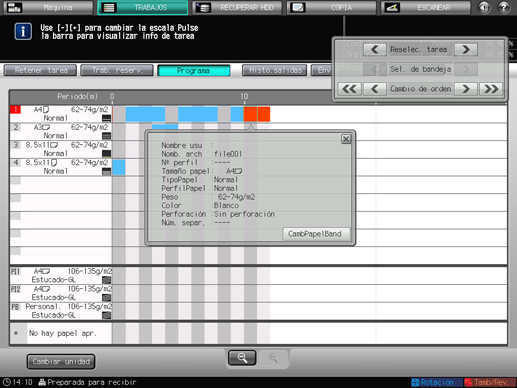Screen dimensions: 517x388
Task: Click paper level icon for tray 3
Action: [106, 153]
